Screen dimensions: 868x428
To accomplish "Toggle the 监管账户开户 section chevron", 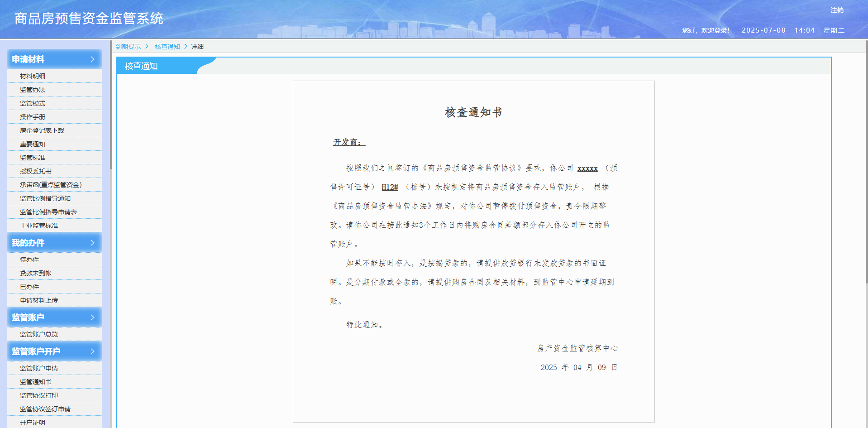I will (92, 351).
